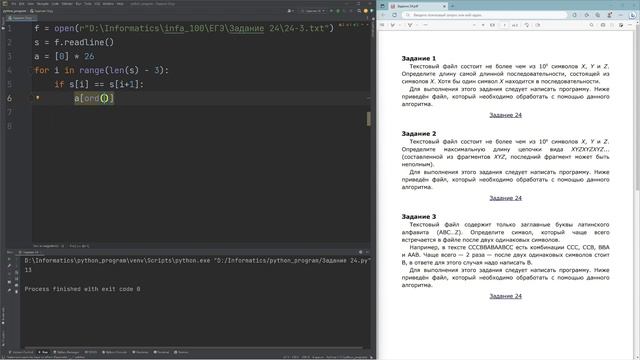Click the lightbulb quick-fix icon on line 6

tap(38, 98)
